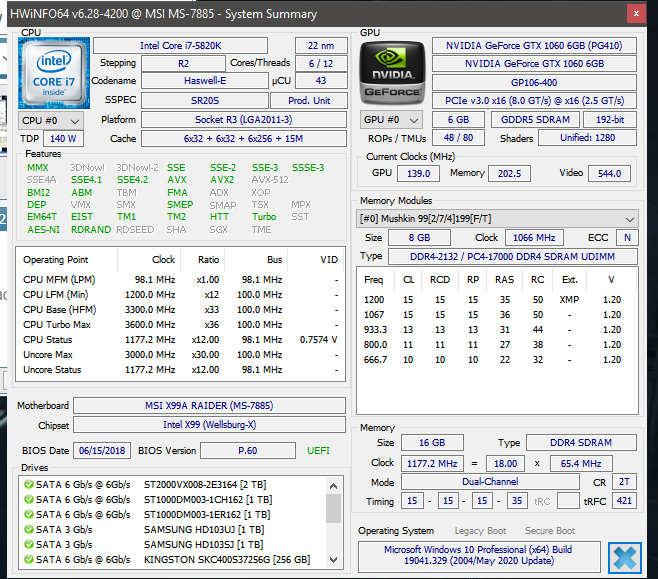The image size is (658, 579).
Task: Click the blue X close icon
Action: pyautogui.click(x=626, y=557)
